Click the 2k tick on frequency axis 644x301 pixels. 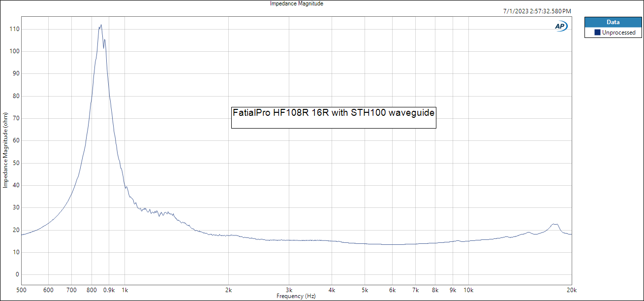coord(228,290)
